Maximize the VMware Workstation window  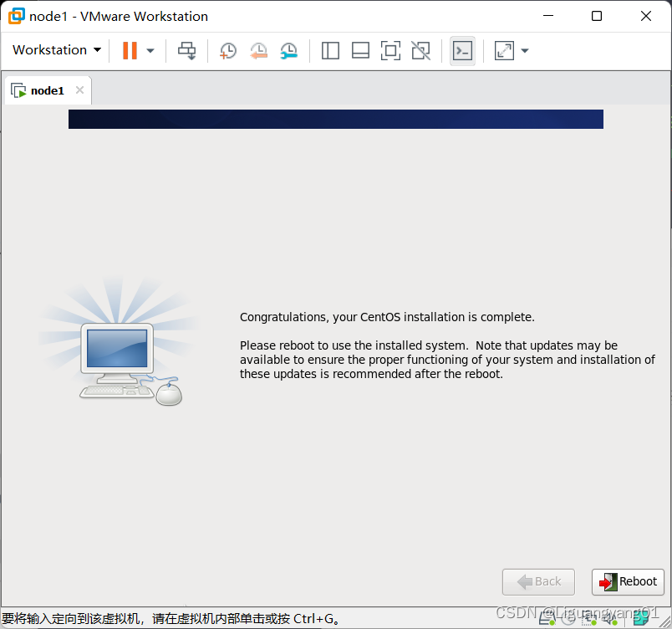(x=597, y=16)
